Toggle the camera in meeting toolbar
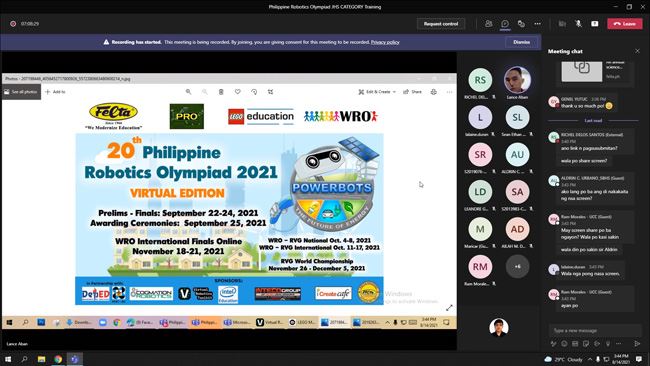This screenshot has width=650, height=366. click(x=562, y=24)
